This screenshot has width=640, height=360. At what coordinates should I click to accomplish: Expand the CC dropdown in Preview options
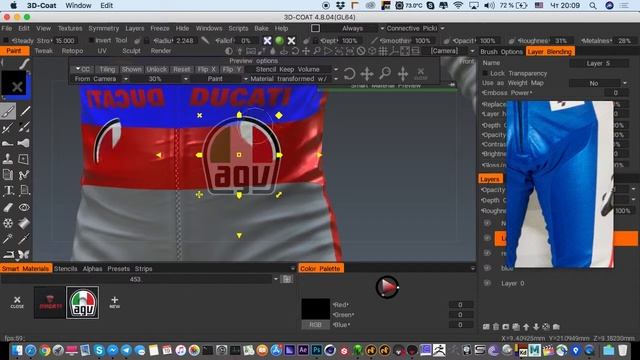tap(82, 69)
